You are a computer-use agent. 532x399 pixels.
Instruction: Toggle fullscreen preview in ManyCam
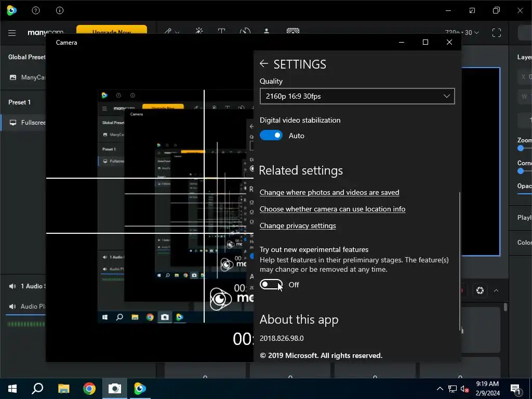pyautogui.click(x=496, y=33)
